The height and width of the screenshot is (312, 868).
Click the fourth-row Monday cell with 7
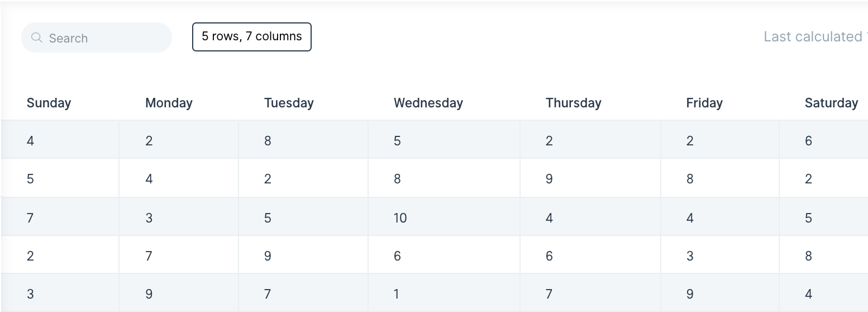tap(179, 255)
